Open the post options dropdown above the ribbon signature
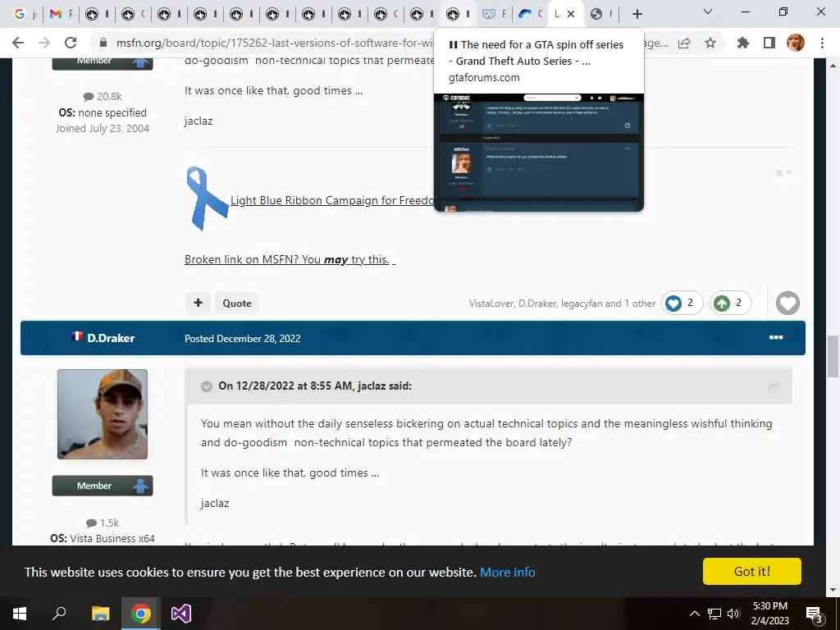 tap(783, 172)
